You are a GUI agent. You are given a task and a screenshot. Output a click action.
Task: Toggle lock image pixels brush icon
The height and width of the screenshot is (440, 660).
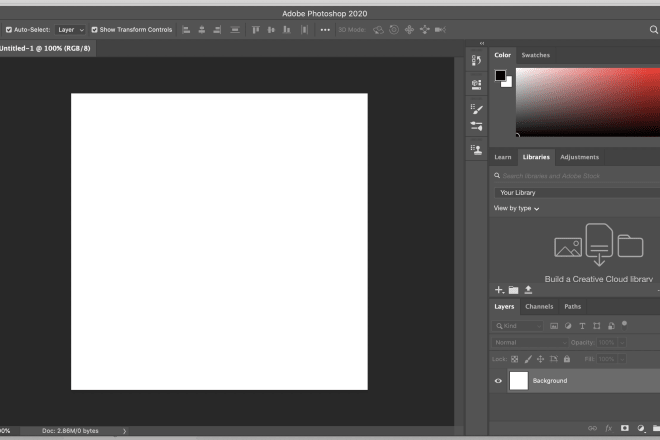(528, 359)
